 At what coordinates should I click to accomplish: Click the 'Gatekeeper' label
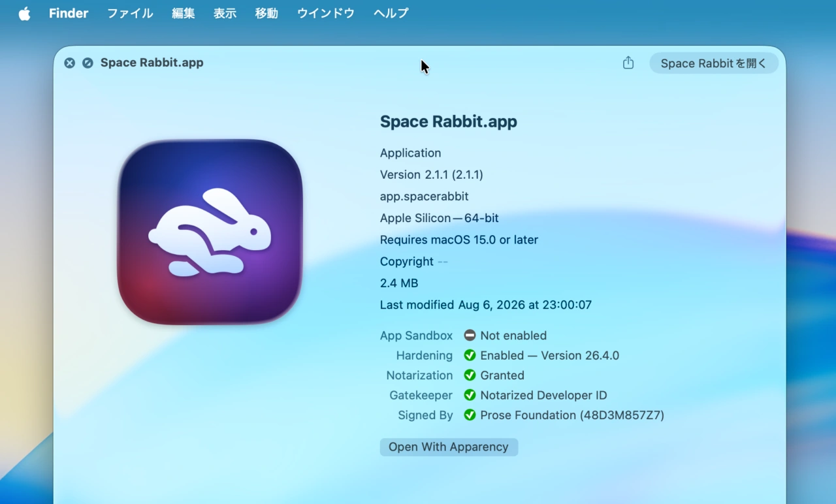(x=421, y=395)
